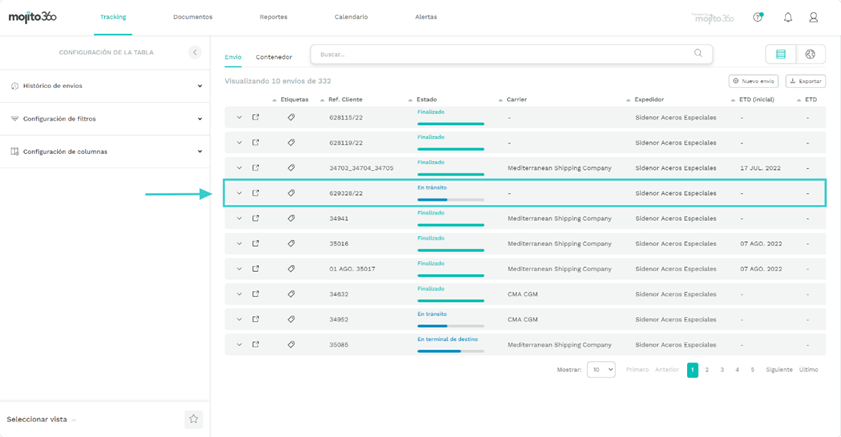This screenshot has width=841, height=437.
Task: Open the clock status icon in header
Action: click(x=758, y=17)
